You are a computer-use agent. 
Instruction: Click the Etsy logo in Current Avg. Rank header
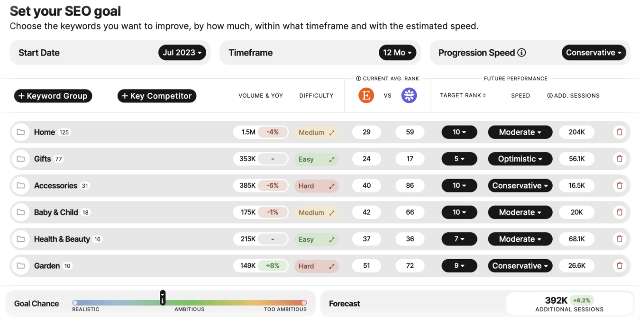[367, 95]
